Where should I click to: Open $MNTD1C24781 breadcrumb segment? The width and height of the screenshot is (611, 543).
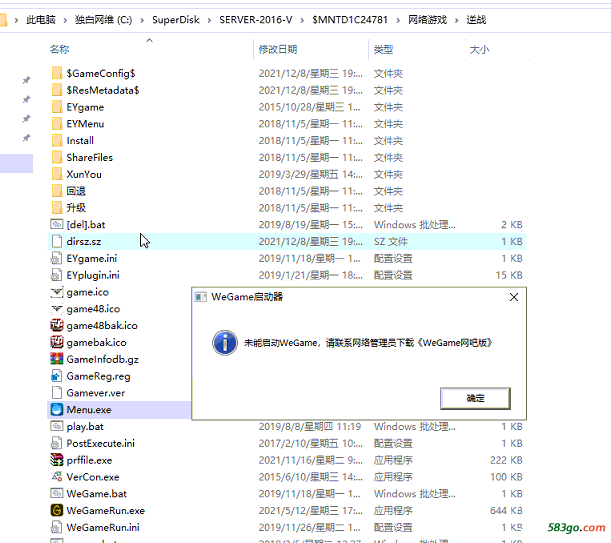pyautogui.click(x=350, y=19)
